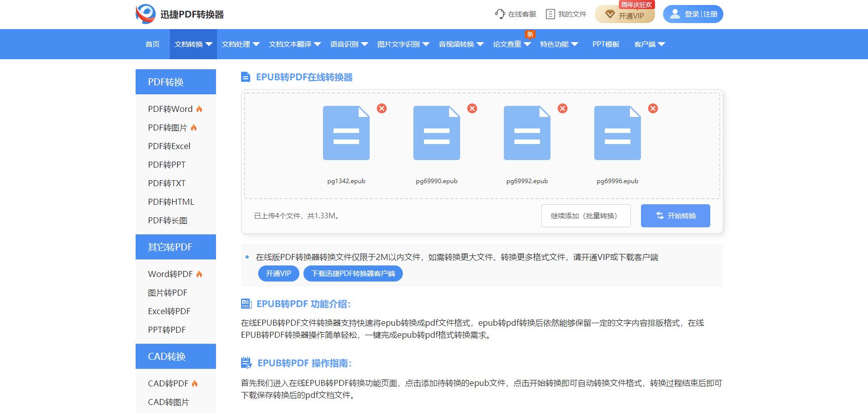The width and height of the screenshot is (868, 413).
Task: Open the CAD转换 sidebar header
Action: pos(176,356)
